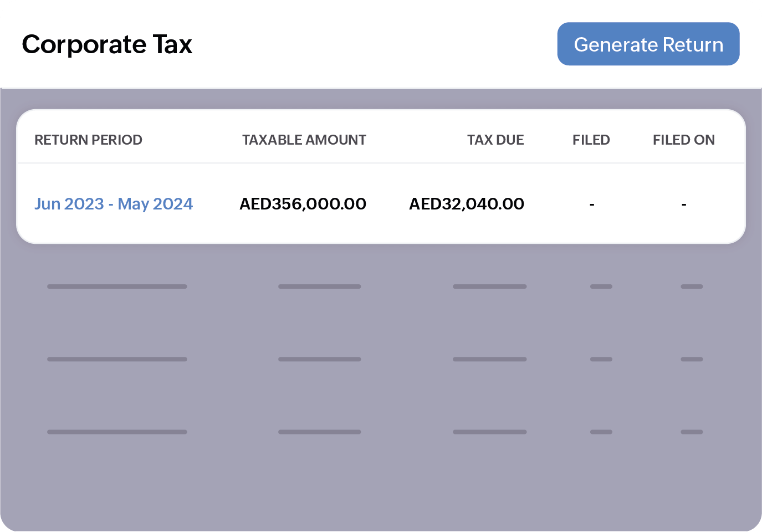The width and height of the screenshot is (762, 532).
Task: Select the AED32,040.00 tax due cell
Action: pos(466,204)
